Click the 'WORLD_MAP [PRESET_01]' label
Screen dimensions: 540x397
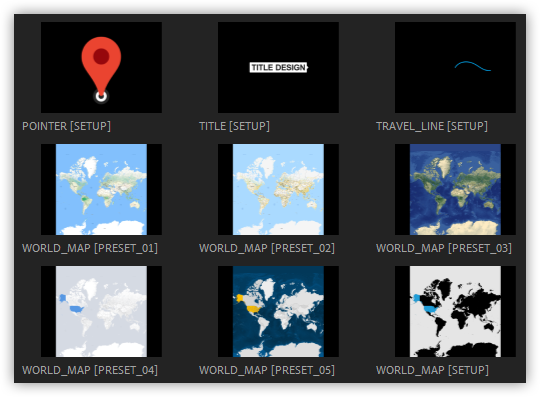pyautogui.click(x=90, y=248)
